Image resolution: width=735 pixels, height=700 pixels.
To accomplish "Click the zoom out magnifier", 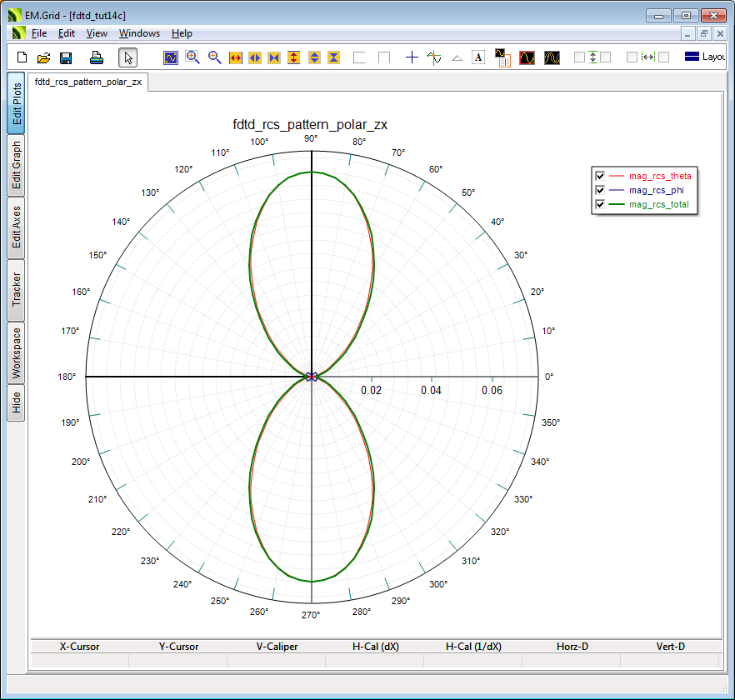I will [214, 57].
